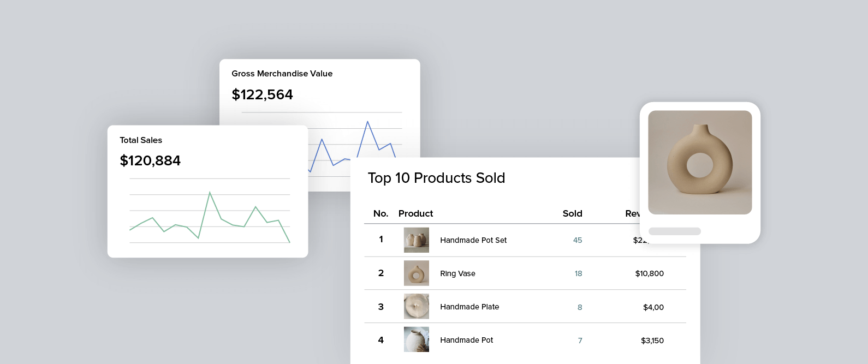Image resolution: width=868 pixels, height=364 pixels.
Task: Select the Handmade Plate thumbnail image
Action: pos(416,307)
